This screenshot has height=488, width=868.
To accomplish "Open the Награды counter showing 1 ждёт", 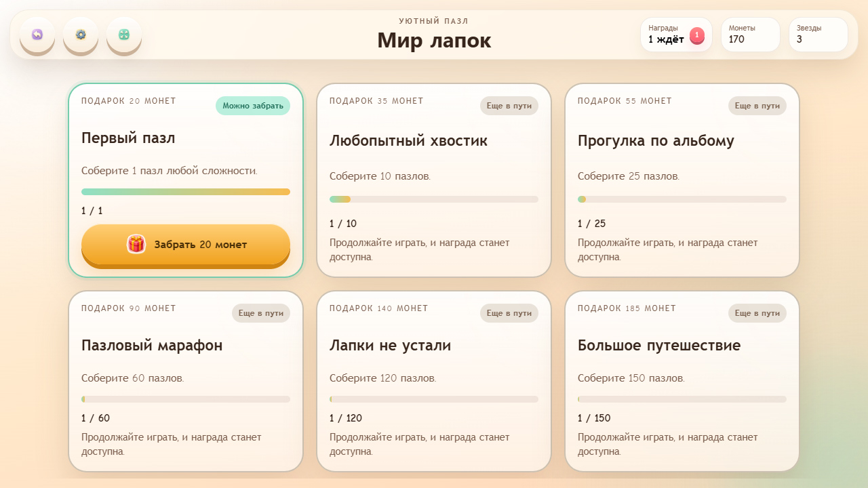I will click(x=676, y=35).
